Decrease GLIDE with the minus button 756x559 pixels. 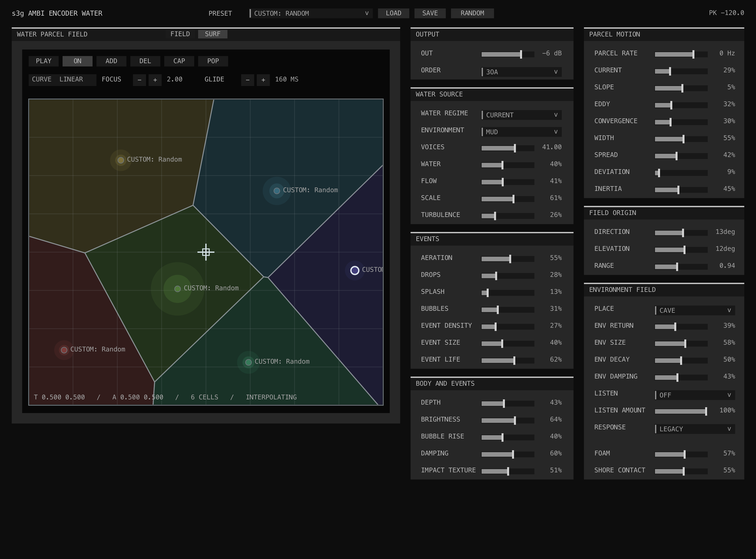[248, 80]
